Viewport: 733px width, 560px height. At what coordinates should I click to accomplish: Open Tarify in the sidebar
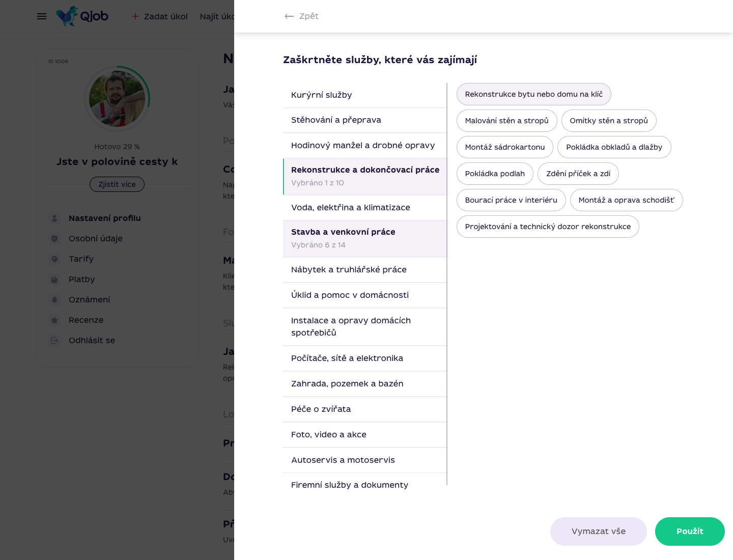tap(81, 259)
